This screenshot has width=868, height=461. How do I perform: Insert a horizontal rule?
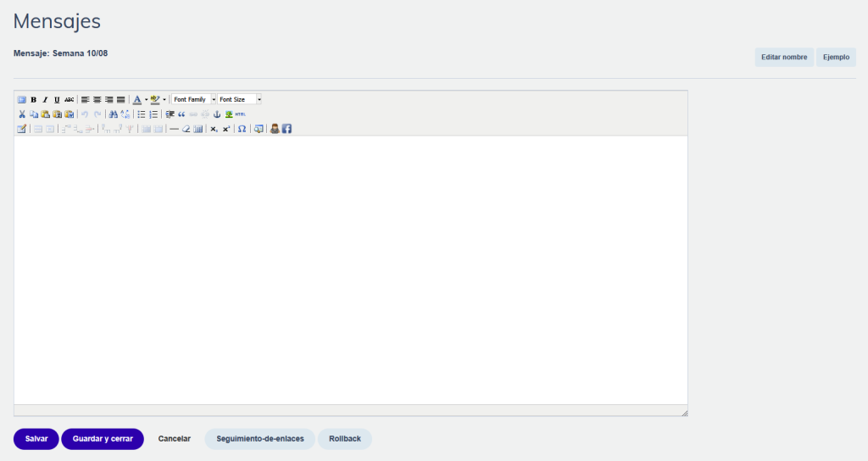(x=174, y=129)
